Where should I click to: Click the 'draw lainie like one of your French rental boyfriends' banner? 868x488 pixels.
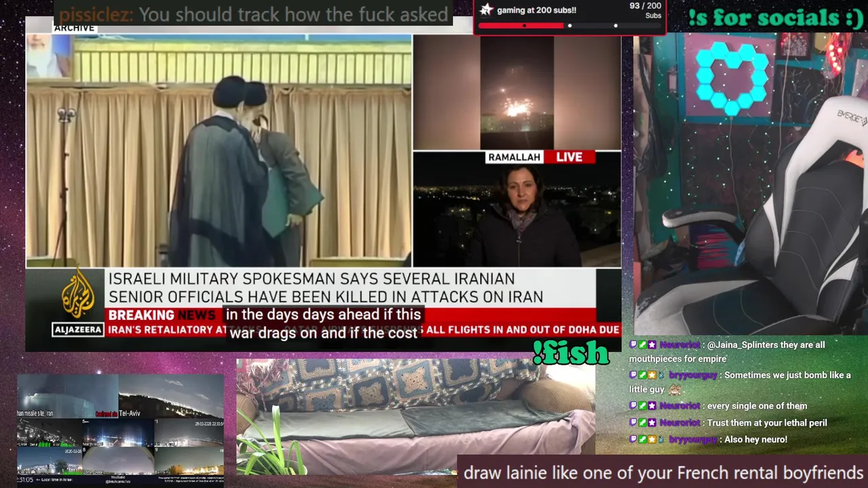click(663, 472)
